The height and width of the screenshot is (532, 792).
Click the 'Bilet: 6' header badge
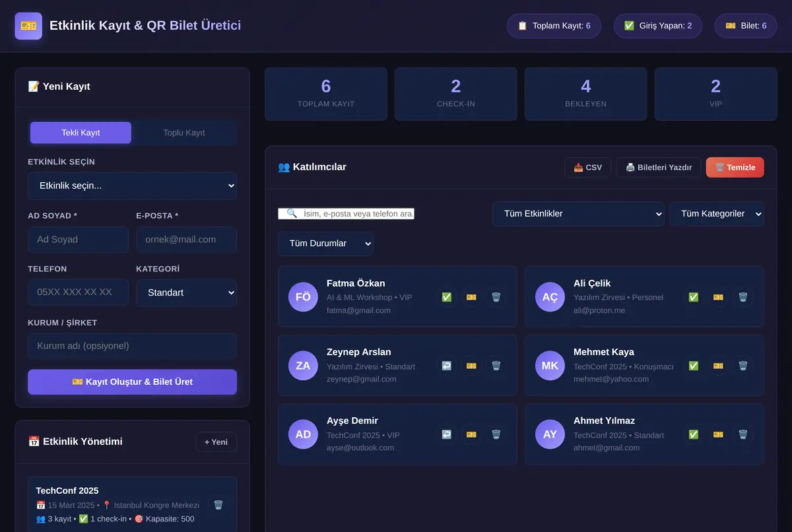[746, 26]
